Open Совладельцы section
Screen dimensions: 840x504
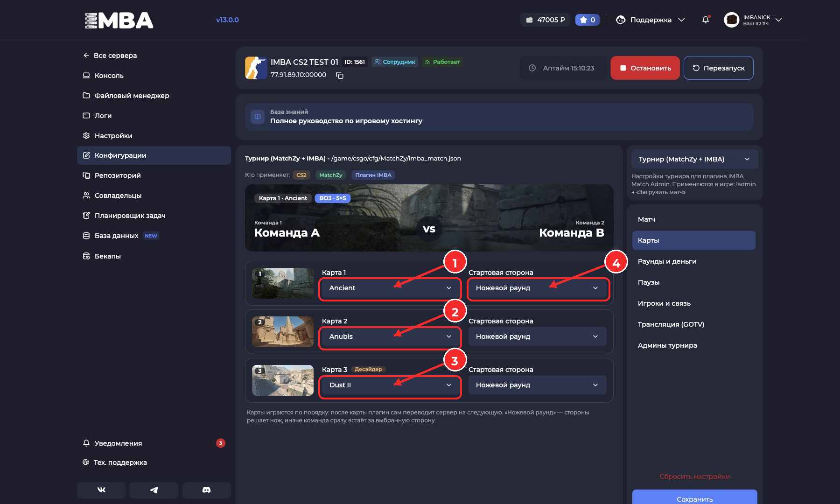[x=154, y=195]
